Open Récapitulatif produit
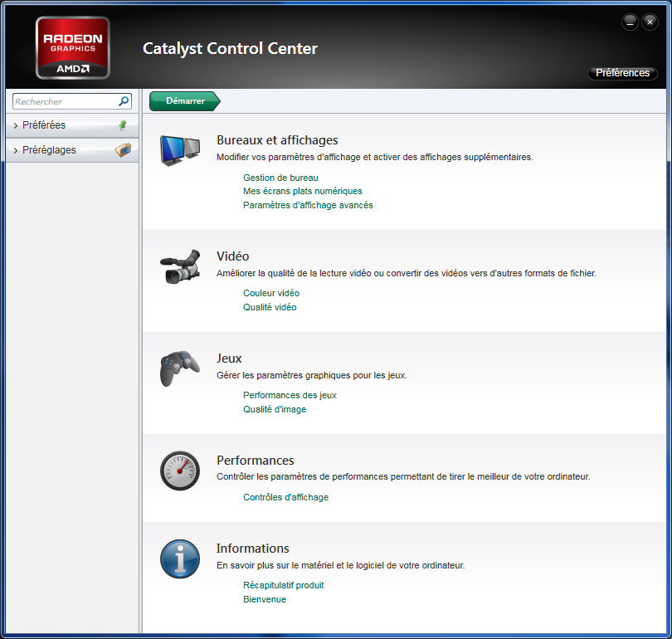672x639 pixels. click(x=283, y=585)
